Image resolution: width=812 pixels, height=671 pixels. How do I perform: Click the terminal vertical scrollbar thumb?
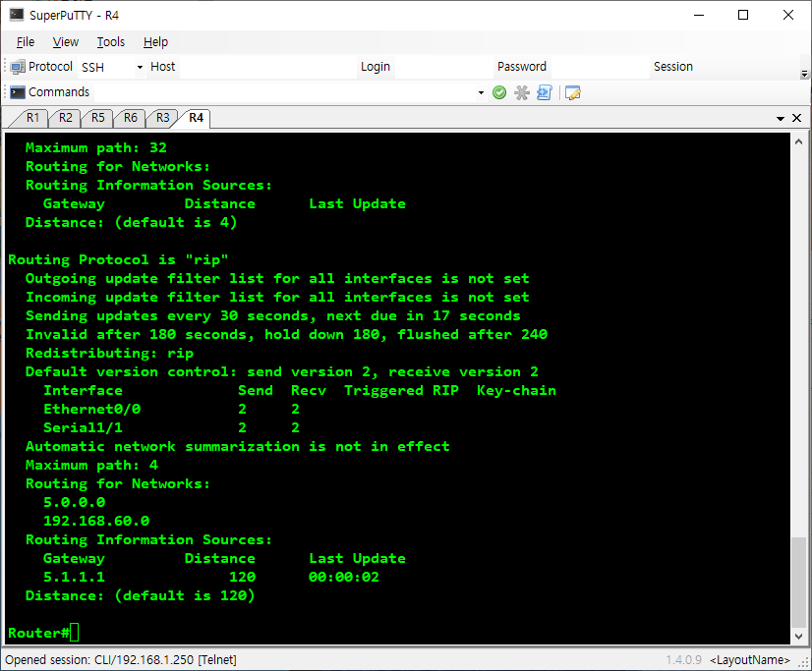click(x=798, y=582)
